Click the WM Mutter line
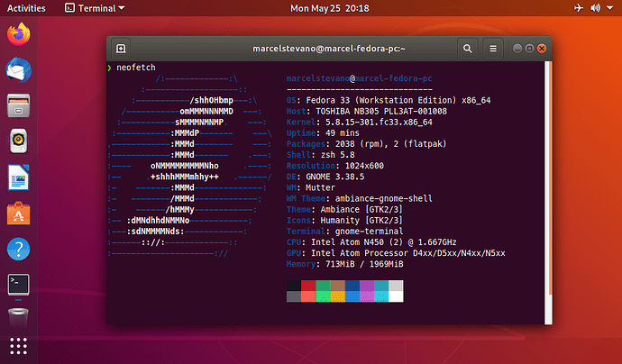 point(311,187)
